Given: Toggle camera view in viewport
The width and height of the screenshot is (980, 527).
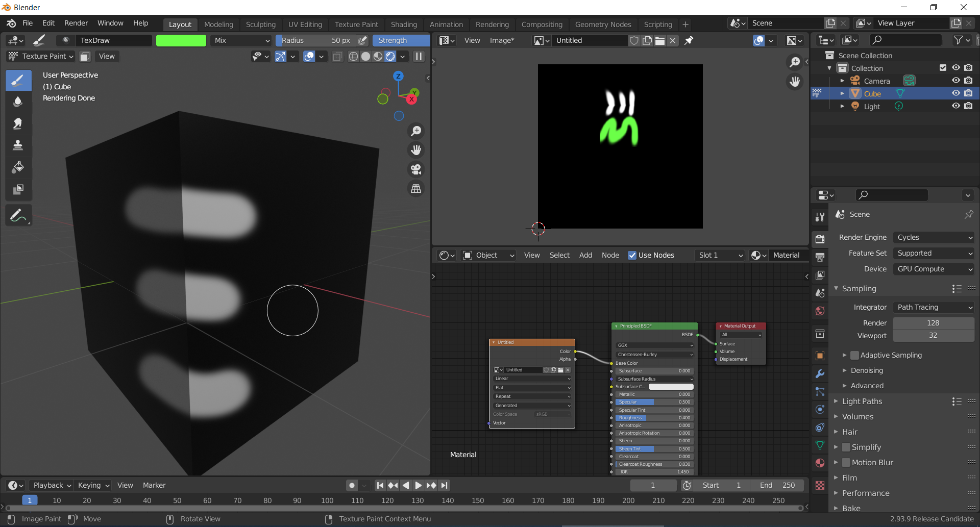Looking at the screenshot, I should (x=416, y=169).
